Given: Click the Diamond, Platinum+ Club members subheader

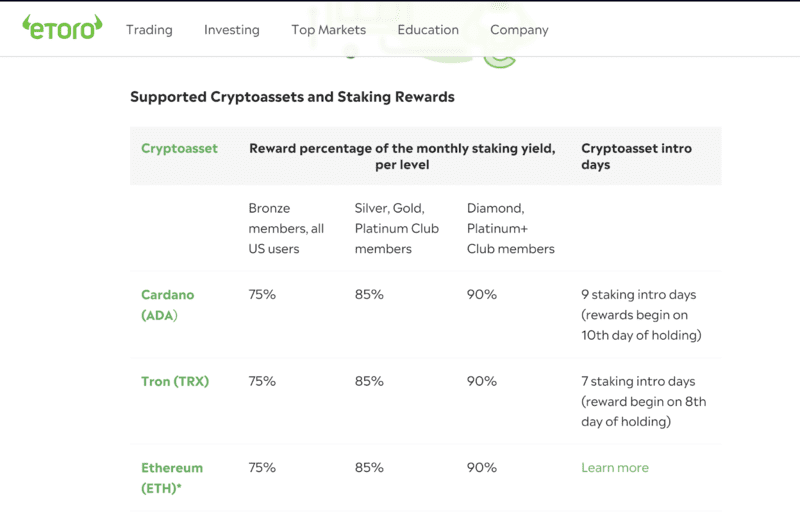Looking at the screenshot, I should point(510,228).
